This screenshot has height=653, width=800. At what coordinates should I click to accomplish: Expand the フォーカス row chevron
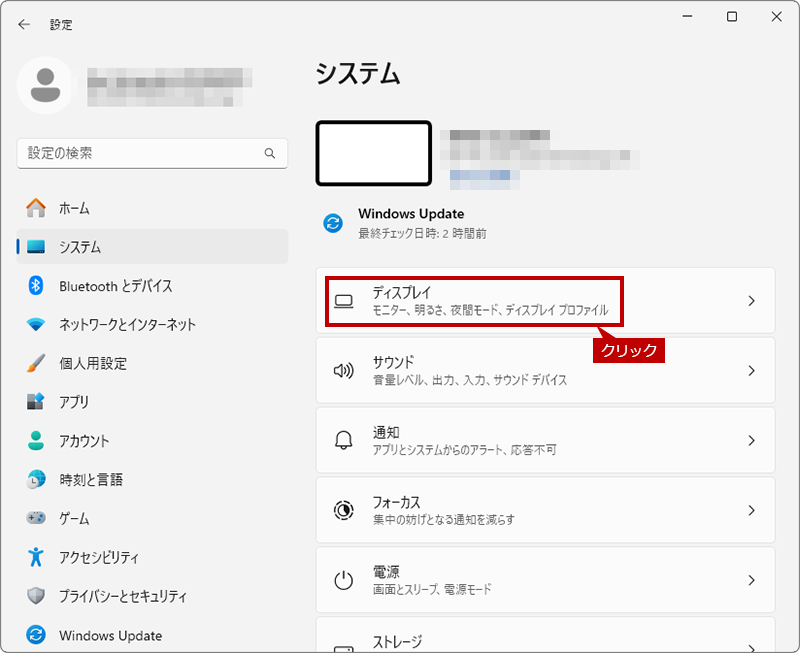(752, 510)
